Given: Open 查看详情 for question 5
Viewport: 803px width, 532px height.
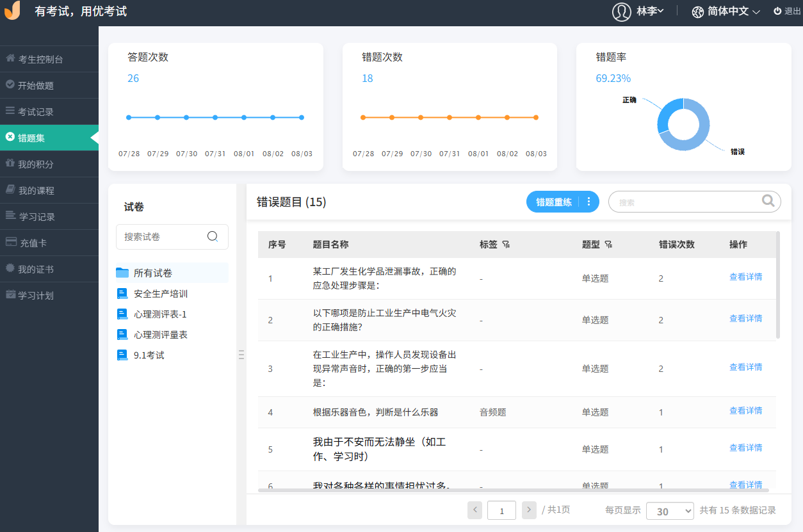Looking at the screenshot, I should pyautogui.click(x=745, y=448).
